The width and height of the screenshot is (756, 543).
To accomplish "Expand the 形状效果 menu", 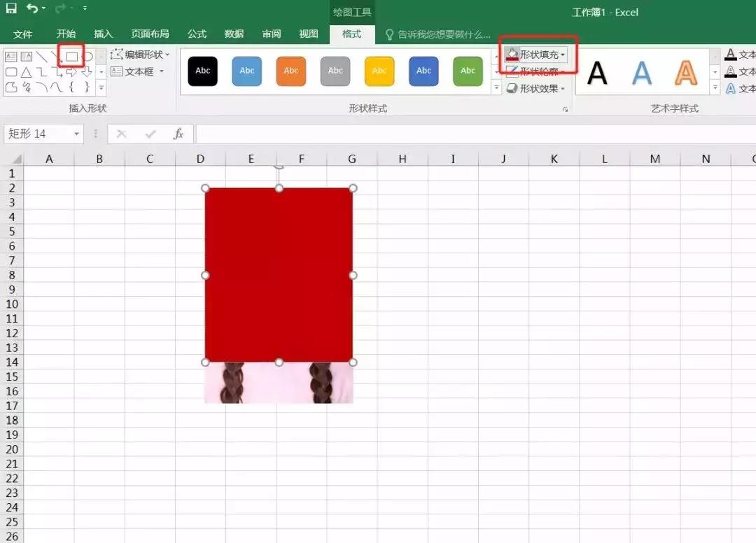I will click(537, 89).
